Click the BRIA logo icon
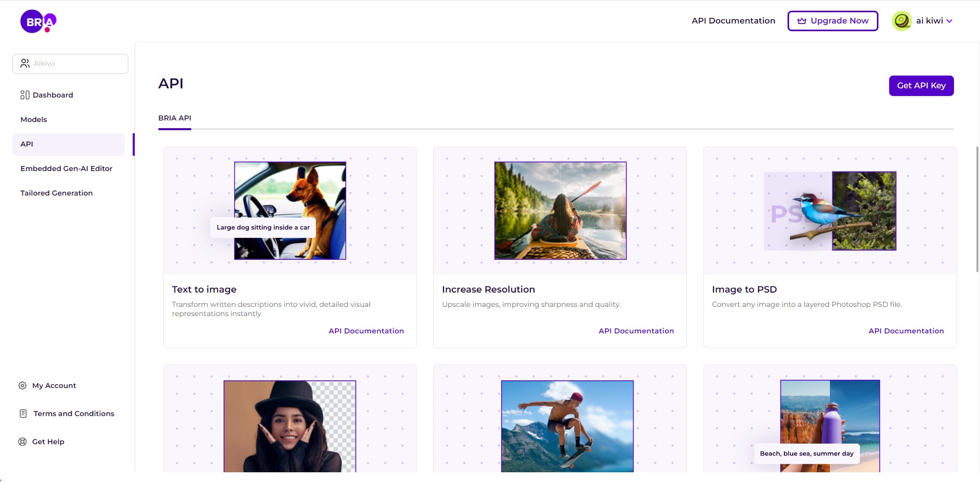The width and height of the screenshot is (980, 483). tap(38, 21)
